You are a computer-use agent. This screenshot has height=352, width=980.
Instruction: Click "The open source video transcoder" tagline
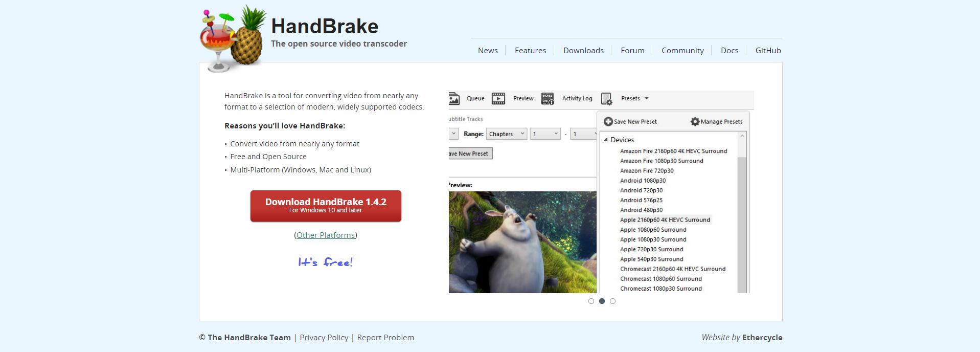pyautogui.click(x=339, y=44)
